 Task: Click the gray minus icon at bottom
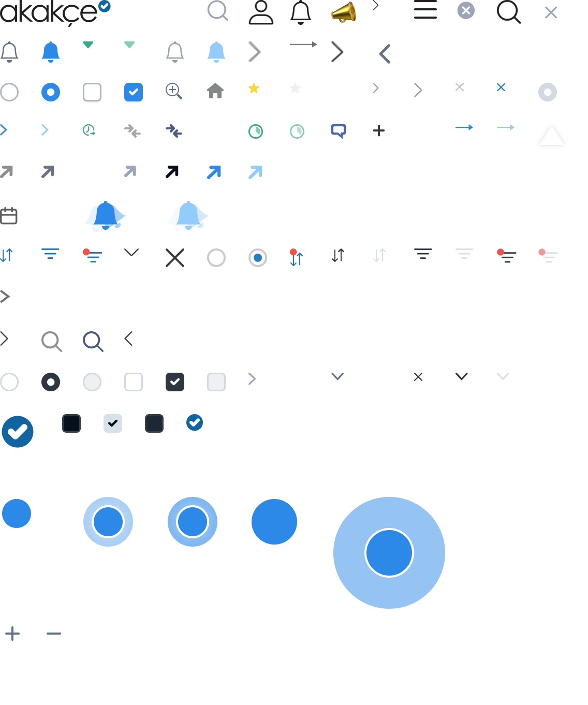coord(54,634)
